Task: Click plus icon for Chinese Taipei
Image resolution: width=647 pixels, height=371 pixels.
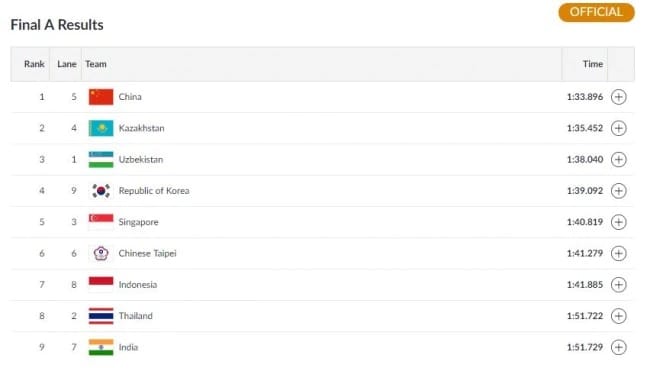Action: (x=618, y=253)
